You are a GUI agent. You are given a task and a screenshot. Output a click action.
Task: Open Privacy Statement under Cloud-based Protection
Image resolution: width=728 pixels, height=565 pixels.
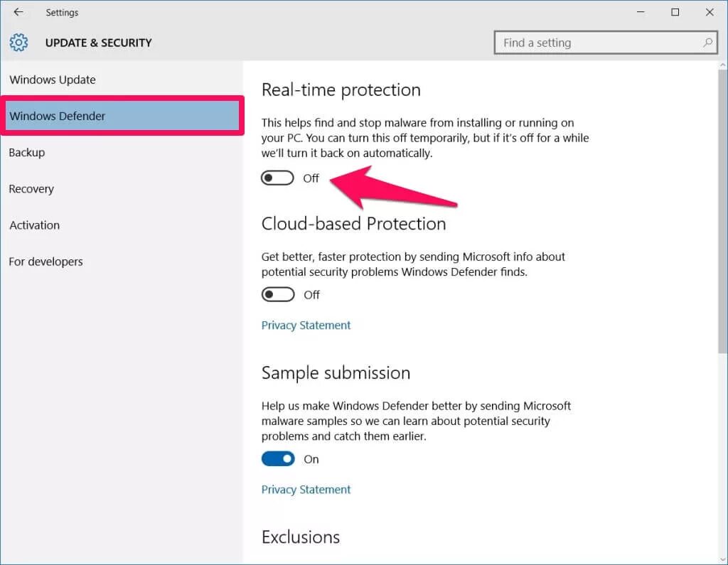(x=306, y=325)
